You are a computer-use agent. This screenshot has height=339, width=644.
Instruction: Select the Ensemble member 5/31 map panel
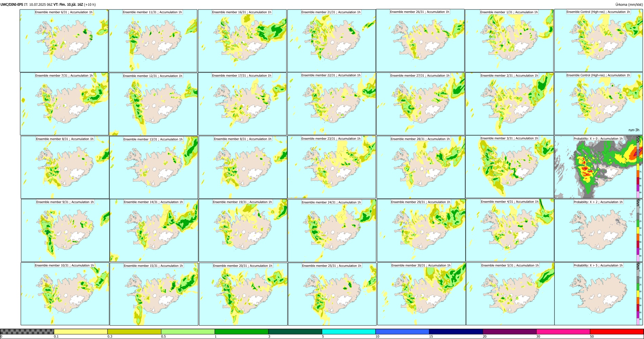(510, 294)
